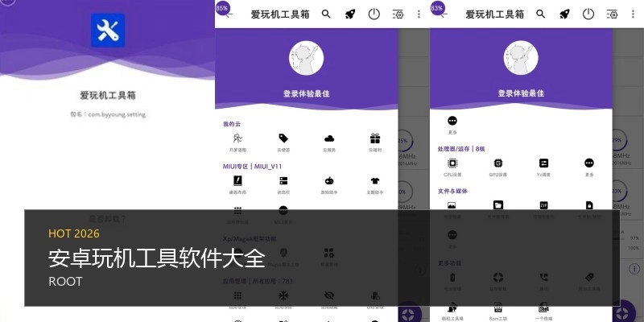This screenshot has height=322, width=644.
Task: Tap the circled three-dot button at right edge
Action: [x=634, y=269]
